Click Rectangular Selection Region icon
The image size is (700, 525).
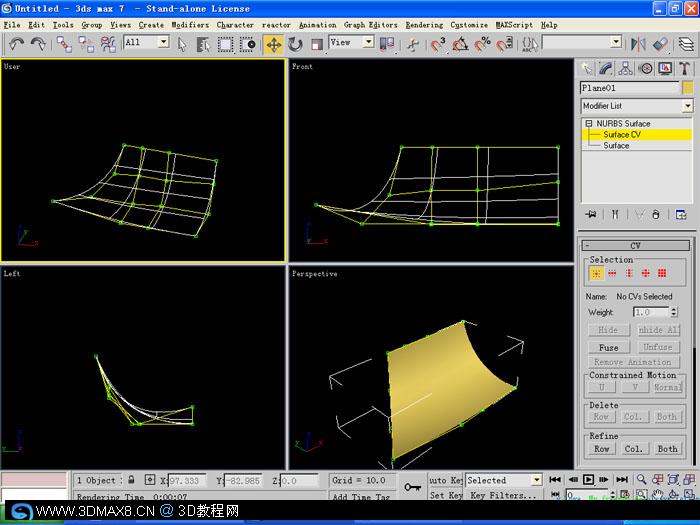pyautogui.click(x=225, y=44)
